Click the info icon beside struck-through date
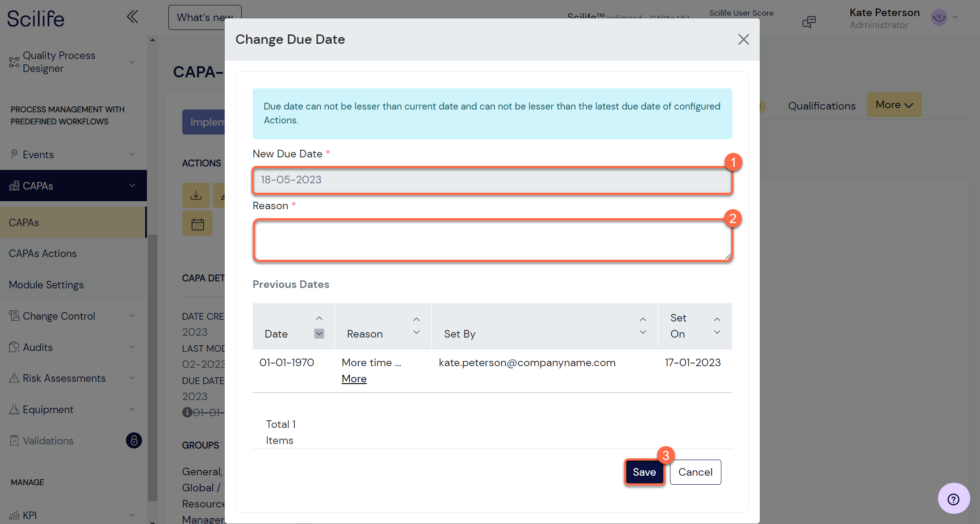980x524 pixels. [x=187, y=412]
